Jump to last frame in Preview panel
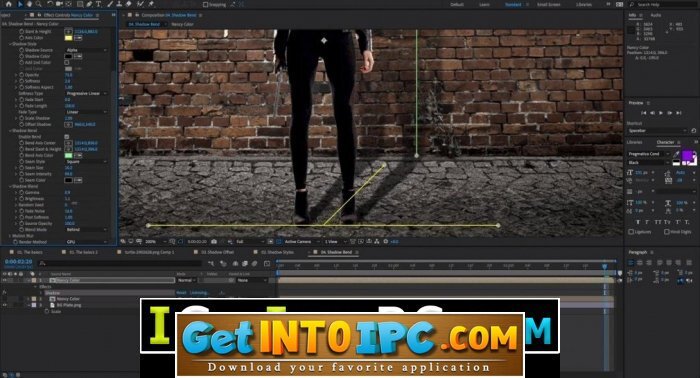Screen dimensions: 700x378 point(679,113)
